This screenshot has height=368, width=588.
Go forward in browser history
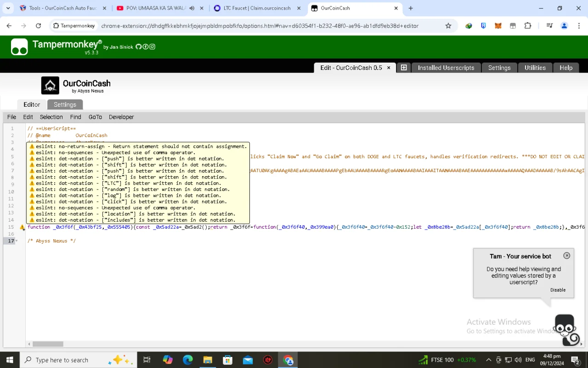[24, 26]
